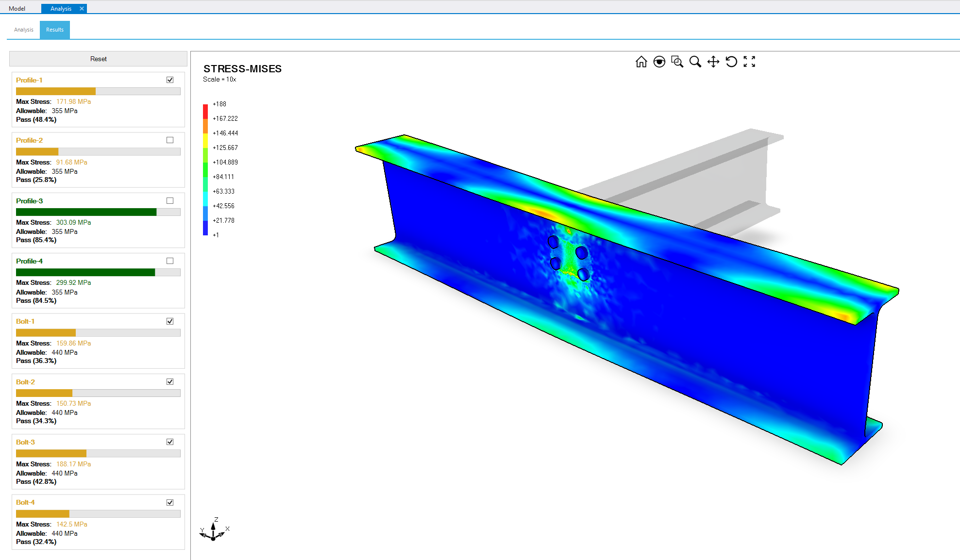Image resolution: width=960 pixels, height=560 pixels.
Task: Click the fit to screen icon
Action: tap(749, 62)
